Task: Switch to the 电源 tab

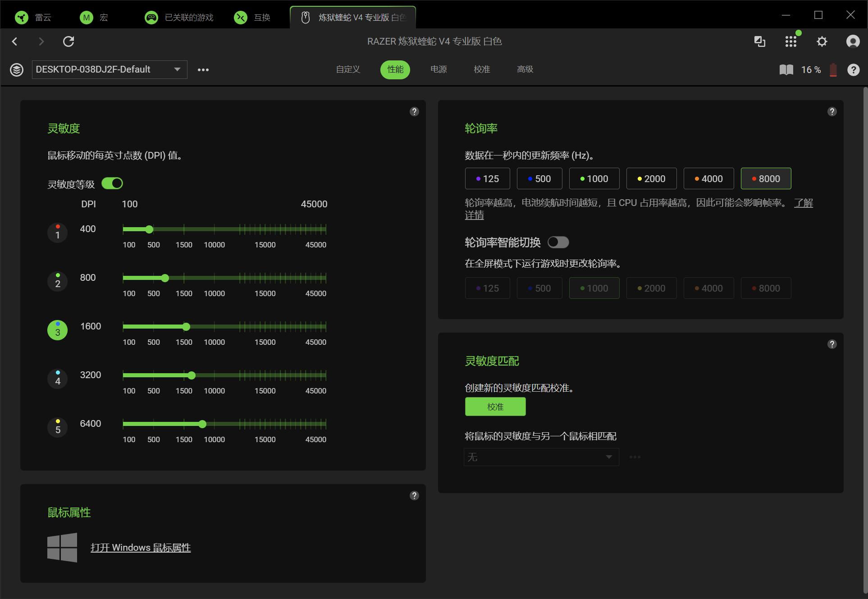Action: 439,69
